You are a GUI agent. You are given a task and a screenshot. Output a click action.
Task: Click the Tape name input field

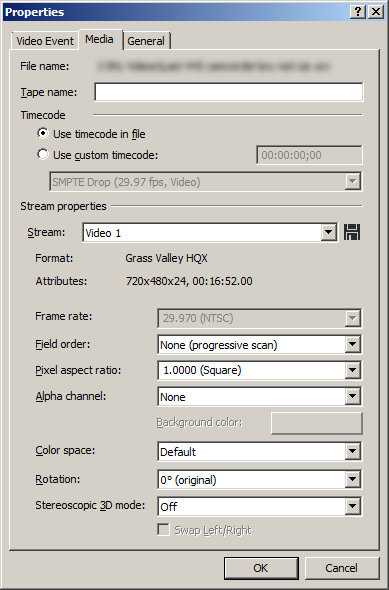click(x=229, y=92)
